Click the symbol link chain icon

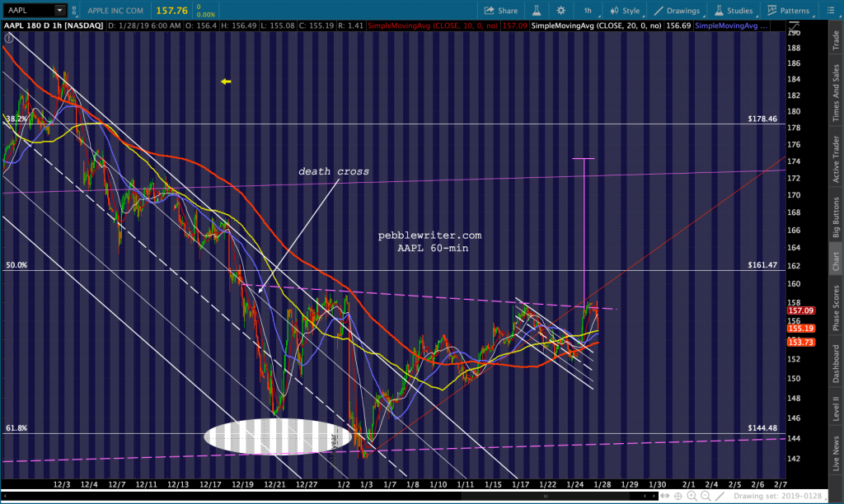point(74,10)
